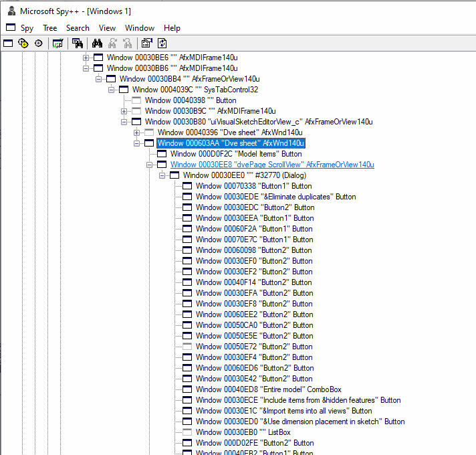This screenshot has height=455, width=476.
Task: Open the Threads view toolbar icon
Action: point(39,43)
